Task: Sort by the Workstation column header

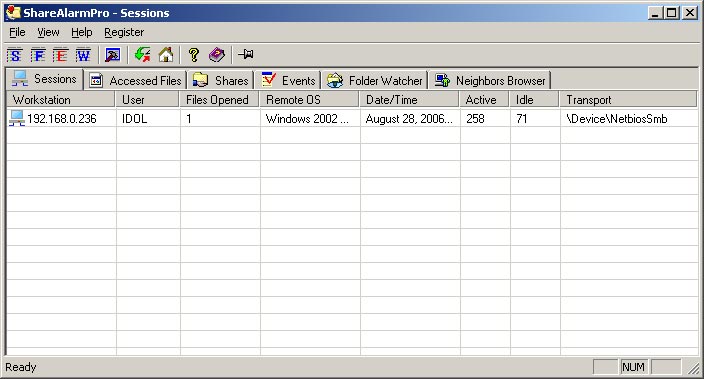Action: [61, 100]
